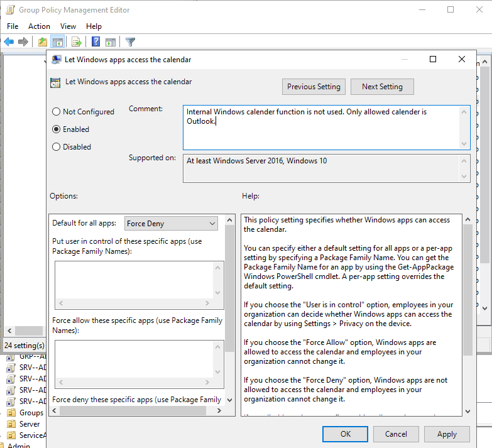Click the GRP-- linked policy icon
Viewport: 492px width, 448px height.
point(11,357)
